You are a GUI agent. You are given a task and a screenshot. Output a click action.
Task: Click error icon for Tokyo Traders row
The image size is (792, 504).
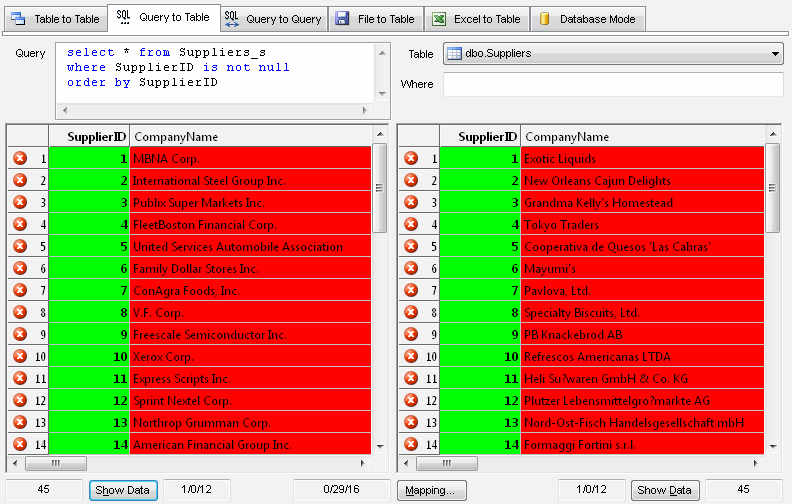coord(411,224)
